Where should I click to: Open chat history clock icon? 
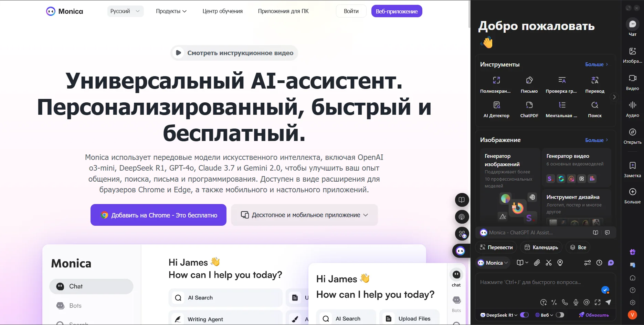(x=599, y=263)
